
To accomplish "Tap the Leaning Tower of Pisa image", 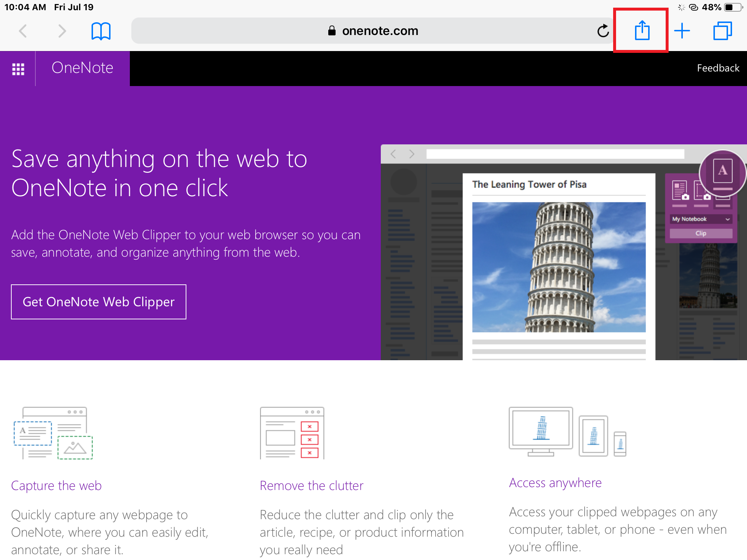I will [558, 267].
